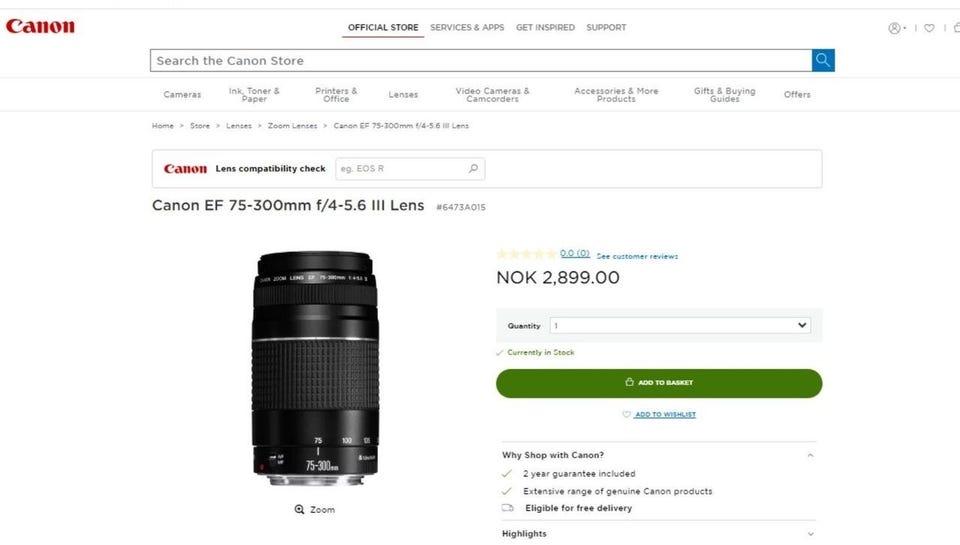Select the Official Store tab
Viewport: 960px width, 545px height.
(x=383, y=28)
